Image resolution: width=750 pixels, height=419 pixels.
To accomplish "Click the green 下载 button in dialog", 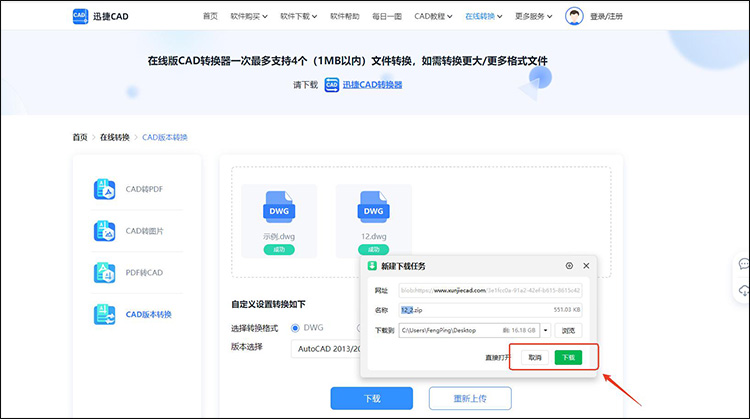I will pos(568,357).
